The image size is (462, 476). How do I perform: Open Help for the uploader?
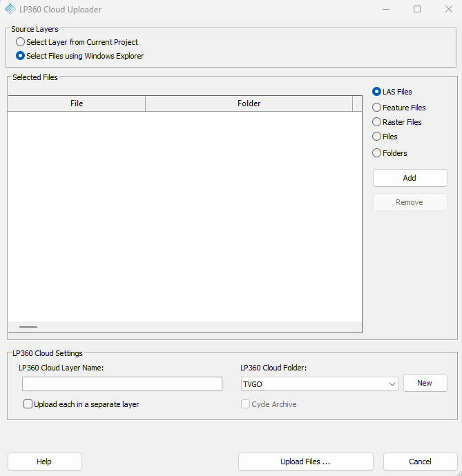(x=45, y=462)
